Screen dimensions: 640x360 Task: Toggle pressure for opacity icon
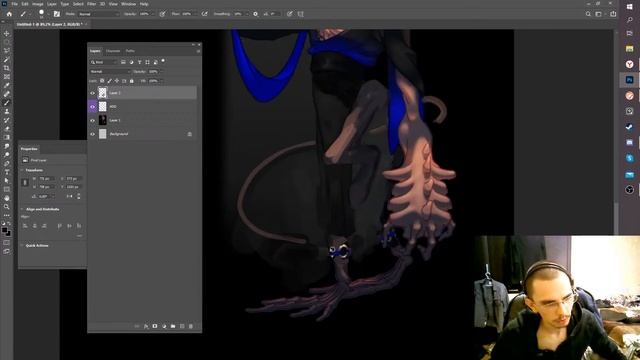click(162, 14)
